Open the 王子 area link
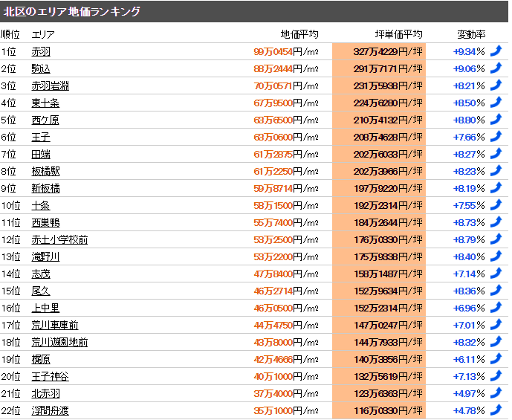The height and width of the screenshot is (420, 512). pyautogui.click(x=41, y=138)
